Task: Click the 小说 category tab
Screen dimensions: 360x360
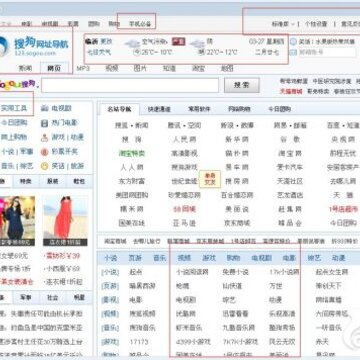Action: click(110, 258)
